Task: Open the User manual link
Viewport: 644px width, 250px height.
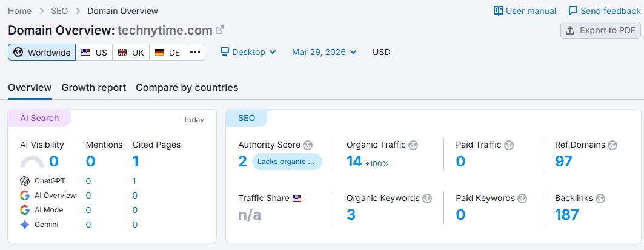Action: click(525, 11)
